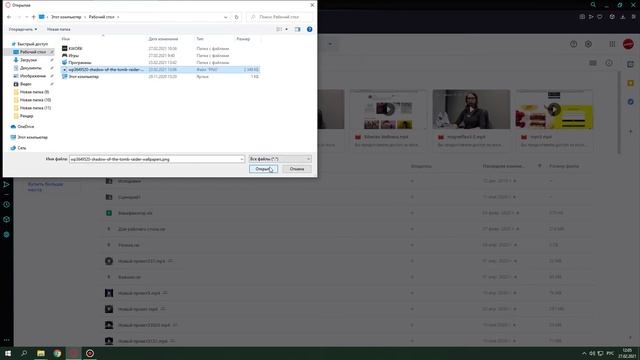Open File Explorer from the taskbar
This screenshot has height=360, width=640.
click(x=41, y=353)
